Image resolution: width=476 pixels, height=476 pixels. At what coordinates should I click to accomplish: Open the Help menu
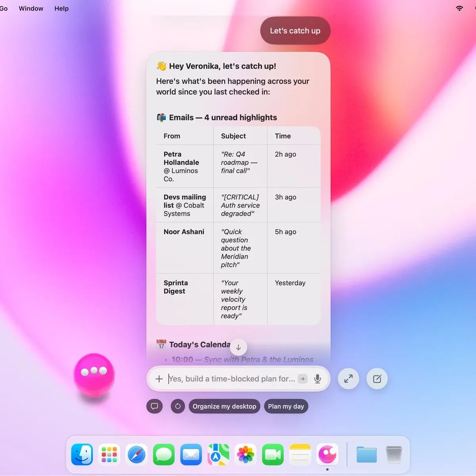[x=61, y=8]
